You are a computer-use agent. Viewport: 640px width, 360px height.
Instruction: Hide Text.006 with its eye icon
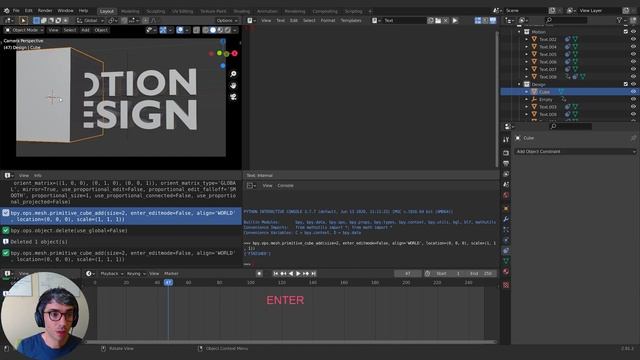click(633, 62)
